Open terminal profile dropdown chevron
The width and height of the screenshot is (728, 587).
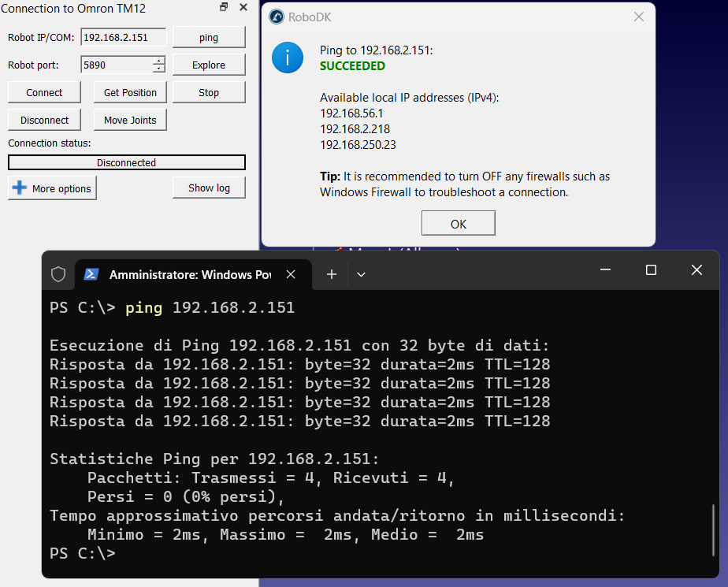(361, 274)
